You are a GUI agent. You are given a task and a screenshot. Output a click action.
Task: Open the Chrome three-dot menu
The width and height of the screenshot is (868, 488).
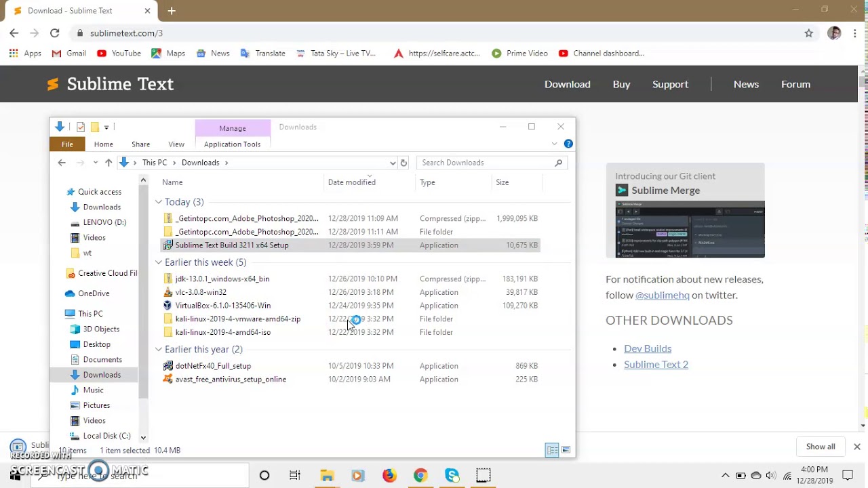tap(855, 33)
